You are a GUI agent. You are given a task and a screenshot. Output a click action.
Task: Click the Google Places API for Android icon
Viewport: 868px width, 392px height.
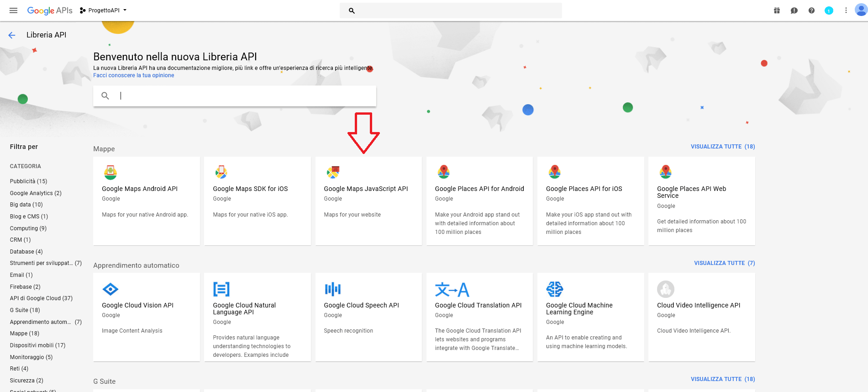(443, 172)
